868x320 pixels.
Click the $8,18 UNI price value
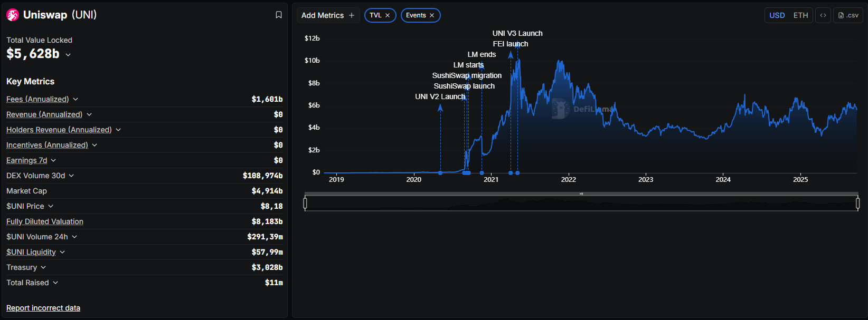(x=271, y=206)
